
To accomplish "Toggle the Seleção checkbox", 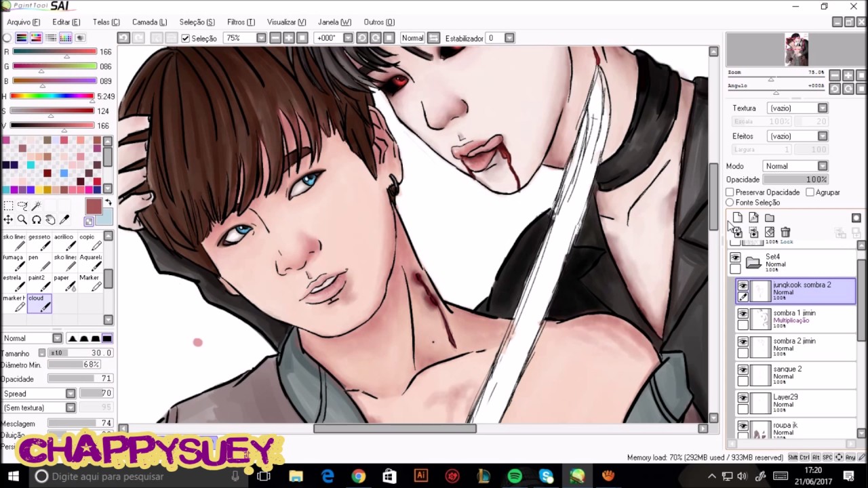I will click(185, 39).
